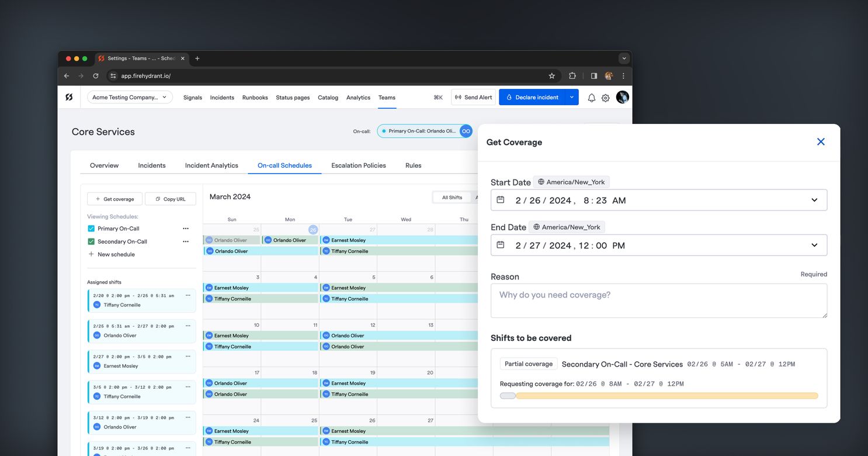
Task: Click the Get coverage button
Action: click(114, 199)
